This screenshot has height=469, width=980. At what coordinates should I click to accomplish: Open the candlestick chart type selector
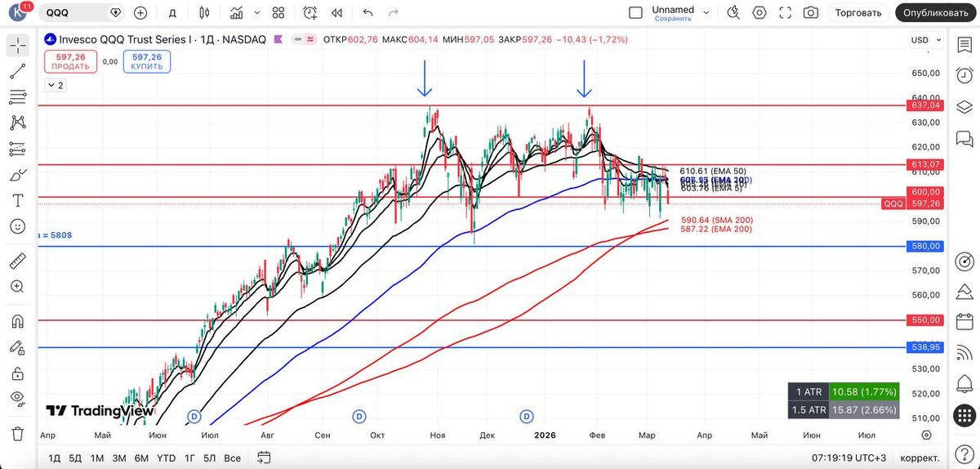point(204,12)
